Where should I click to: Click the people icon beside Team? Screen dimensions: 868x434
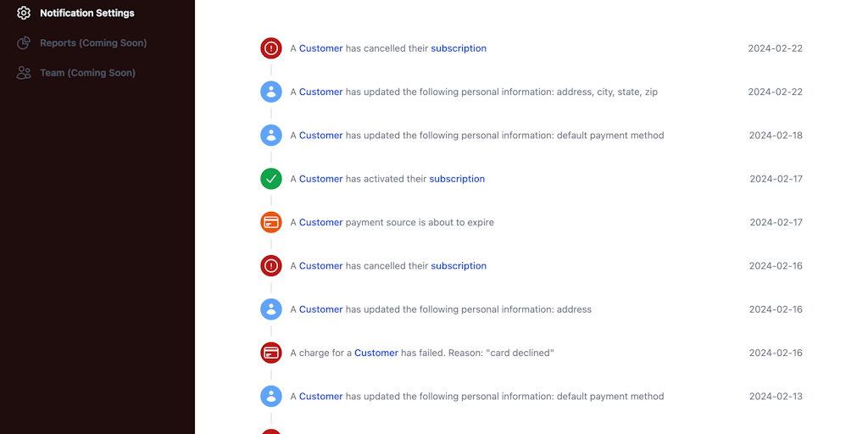click(24, 73)
